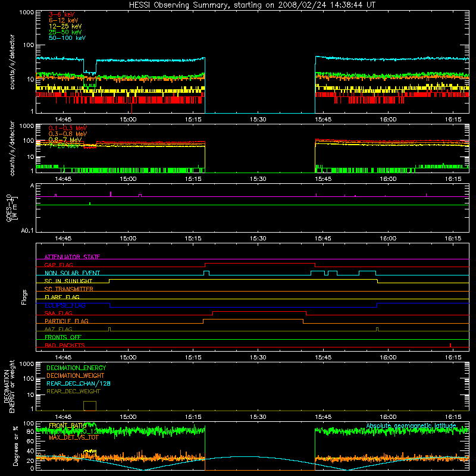Click the REAR_DEC_WEIGHT rectangular bump
Image resolution: width=476 pixels, height=476 pixels.
click(90, 406)
